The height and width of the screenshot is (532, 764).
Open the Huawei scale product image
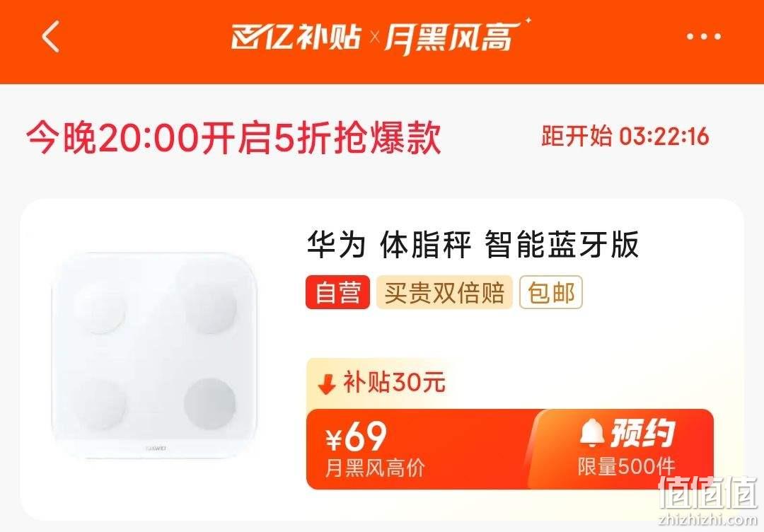click(x=155, y=356)
